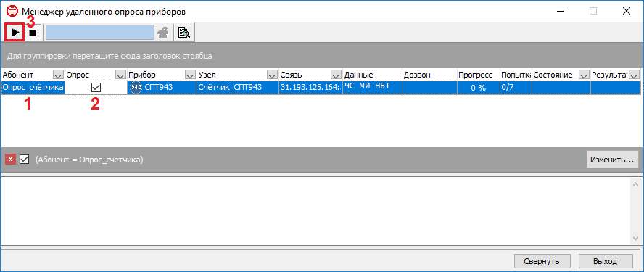
Task: Open the Связь column filter dropdown
Action: pos(336,75)
